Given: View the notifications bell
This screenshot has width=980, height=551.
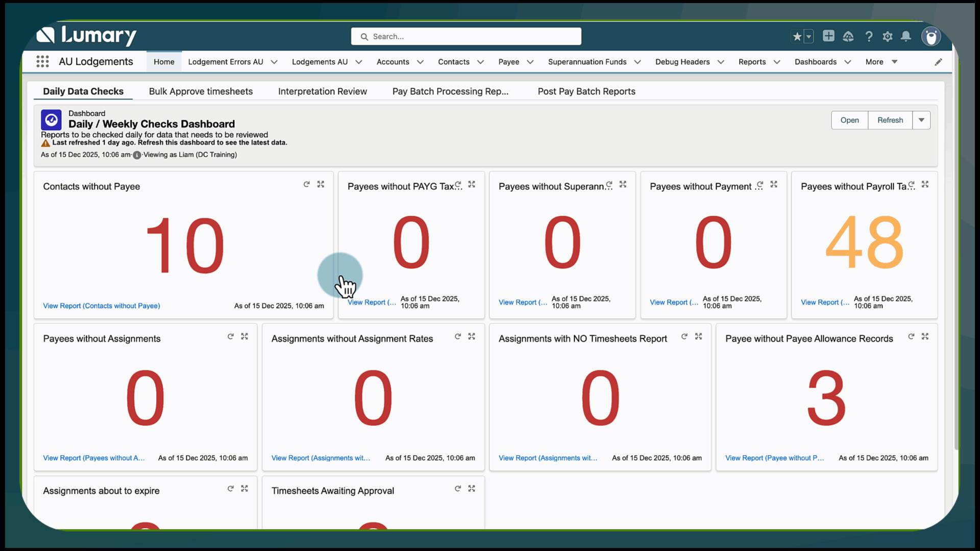Looking at the screenshot, I should (906, 36).
